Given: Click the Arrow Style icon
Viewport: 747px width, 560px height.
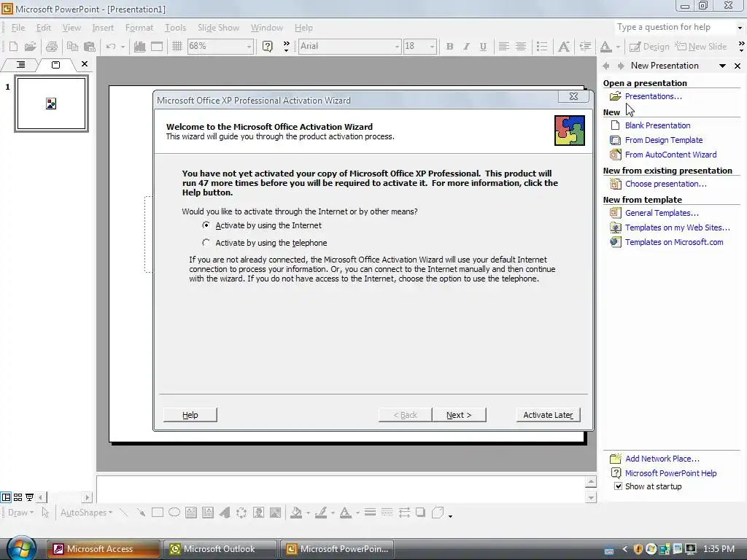Looking at the screenshot, I should (x=404, y=513).
